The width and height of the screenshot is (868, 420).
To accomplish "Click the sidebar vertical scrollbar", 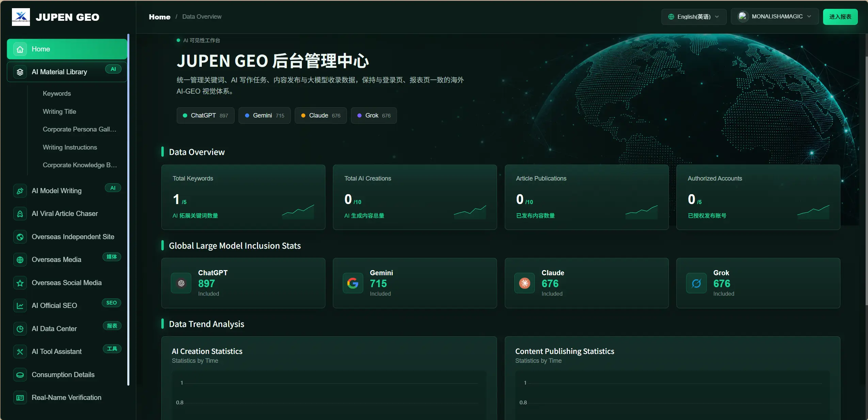I will (128, 209).
